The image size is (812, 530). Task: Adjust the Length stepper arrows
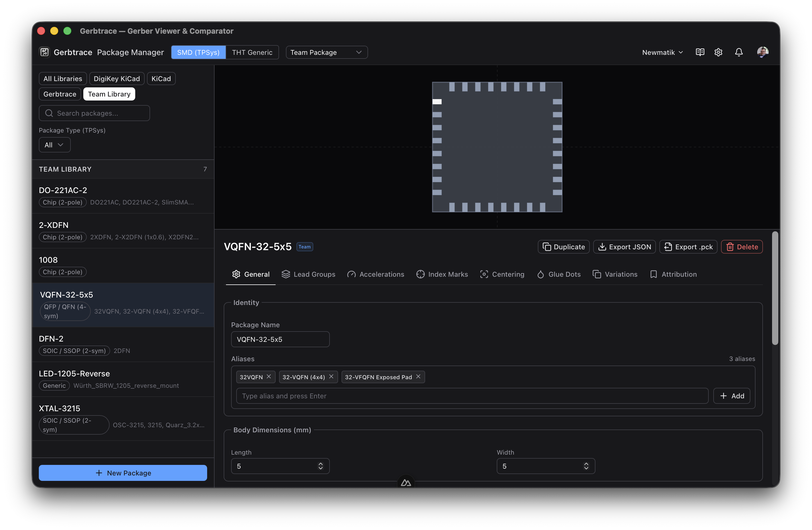pos(320,466)
